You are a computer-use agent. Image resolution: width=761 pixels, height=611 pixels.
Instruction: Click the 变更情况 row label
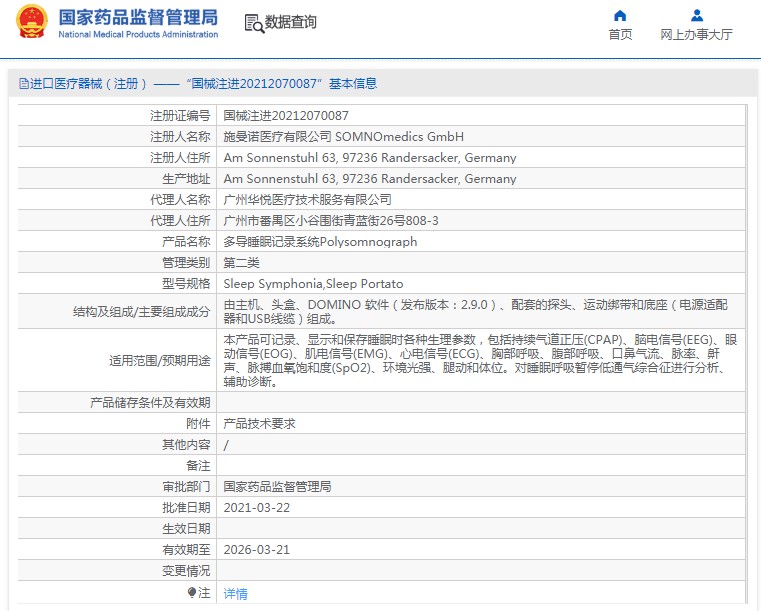coord(186,571)
